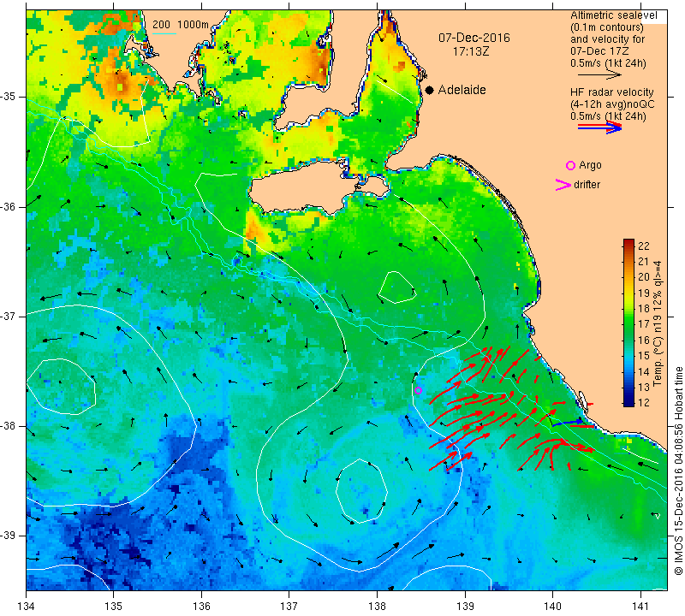Click the magenta Argo circle in the legend

[570, 165]
